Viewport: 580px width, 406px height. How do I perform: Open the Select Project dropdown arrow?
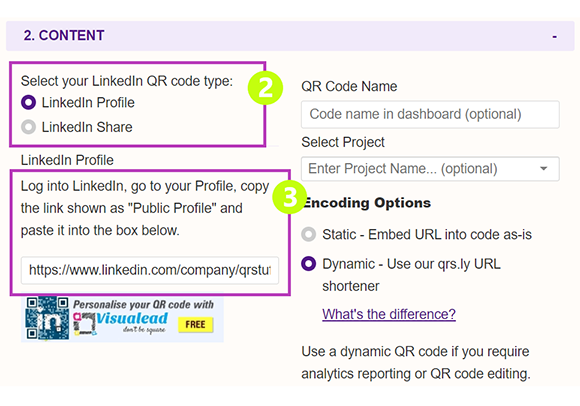pos(543,169)
